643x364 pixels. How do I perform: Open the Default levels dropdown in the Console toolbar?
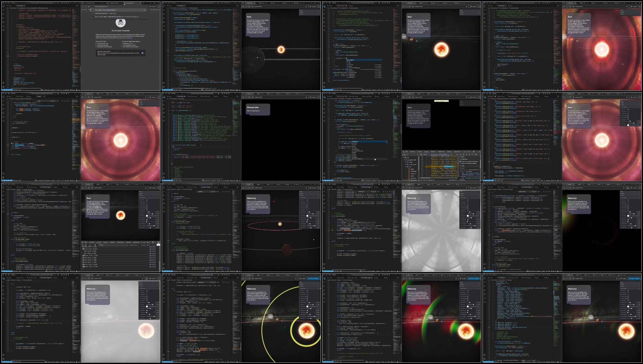point(134,245)
